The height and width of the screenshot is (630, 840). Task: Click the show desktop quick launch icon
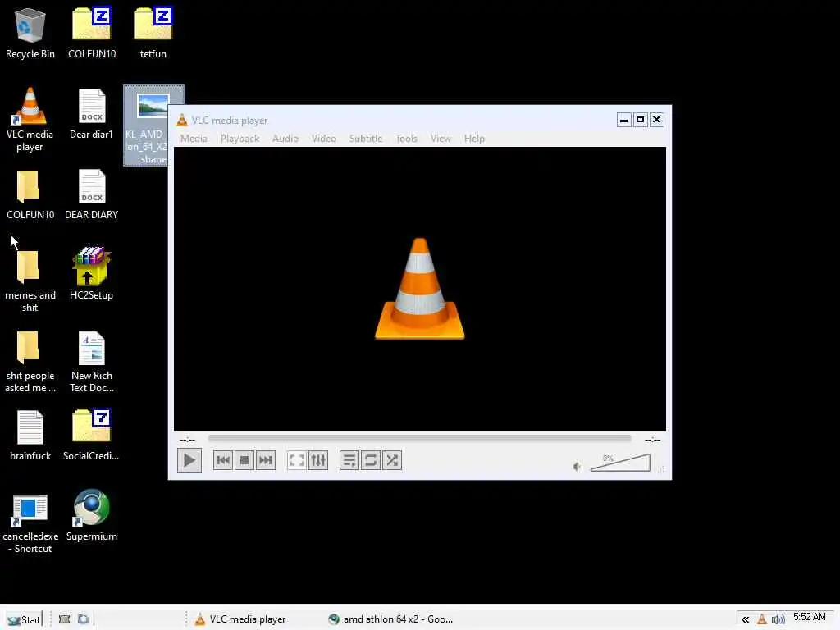(x=64, y=619)
